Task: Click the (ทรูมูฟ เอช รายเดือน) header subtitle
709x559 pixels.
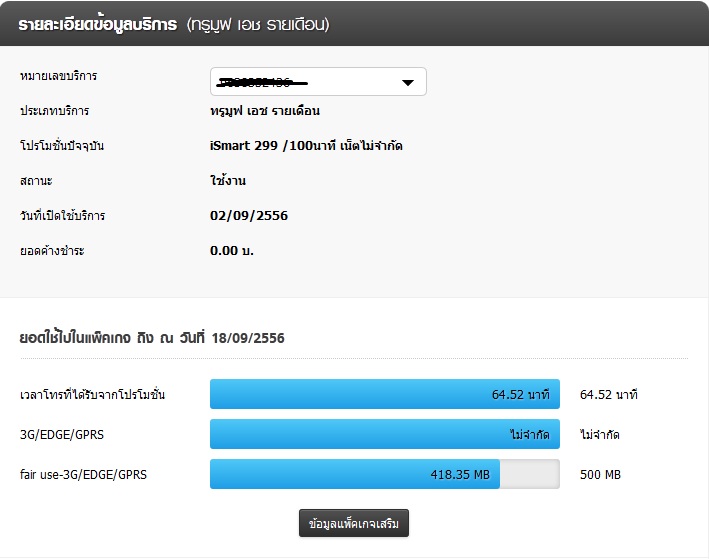Action: [258, 24]
